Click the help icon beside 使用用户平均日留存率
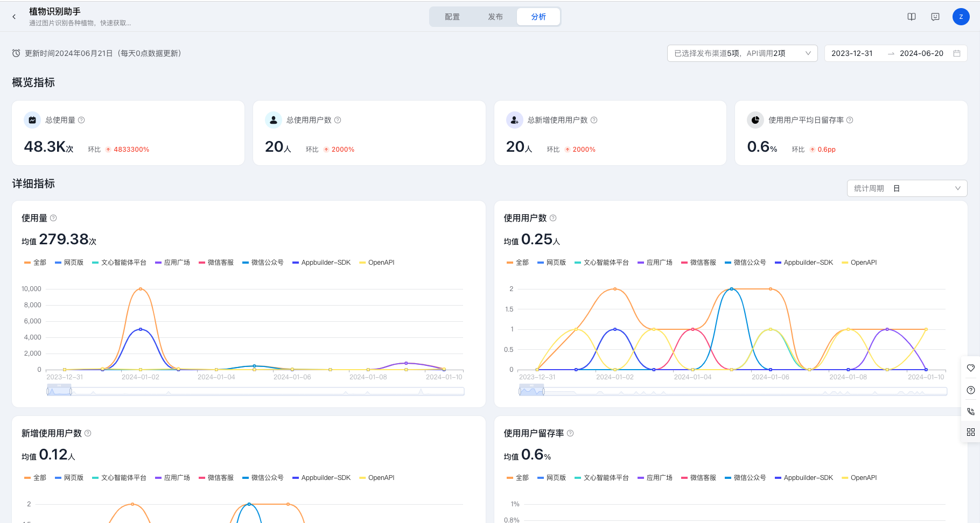Image resolution: width=980 pixels, height=523 pixels. tap(850, 120)
